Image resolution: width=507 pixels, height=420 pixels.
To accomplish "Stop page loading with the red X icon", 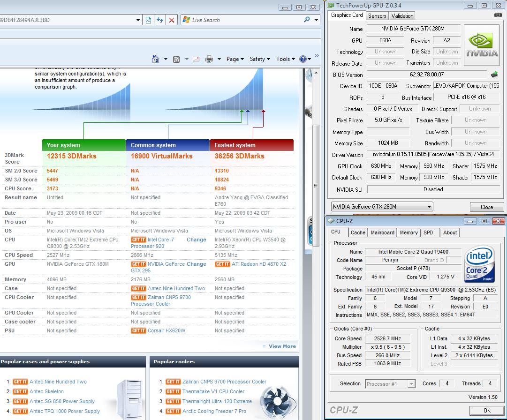I will point(171,20).
